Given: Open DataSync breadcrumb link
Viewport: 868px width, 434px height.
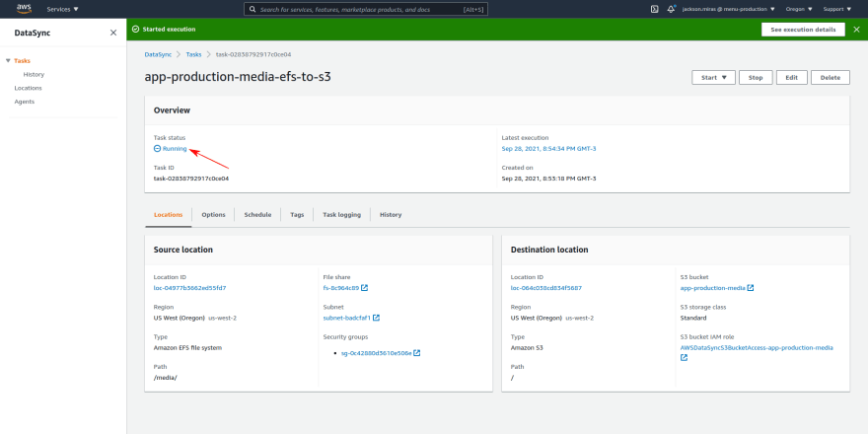Looking at the screenshot, I should point(158,55).
